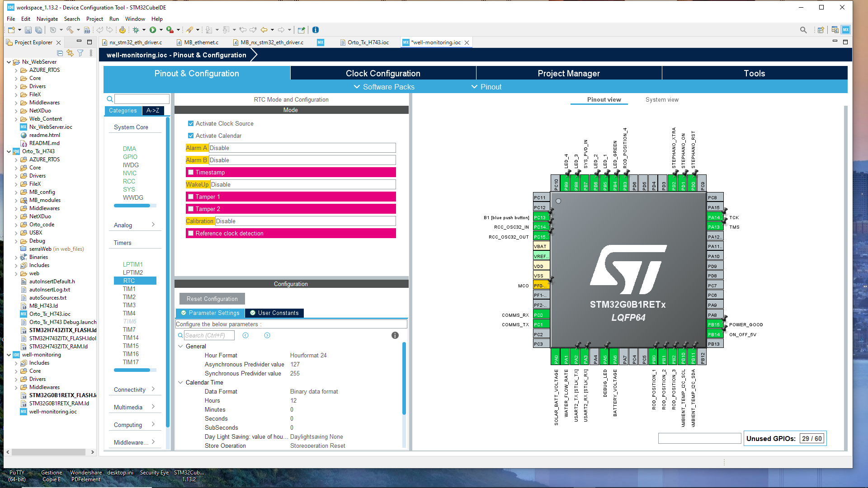This screenshot has width=868, height=488.
Task: Select the MX Device Configuration perspective icon
Action: (846, 29)
